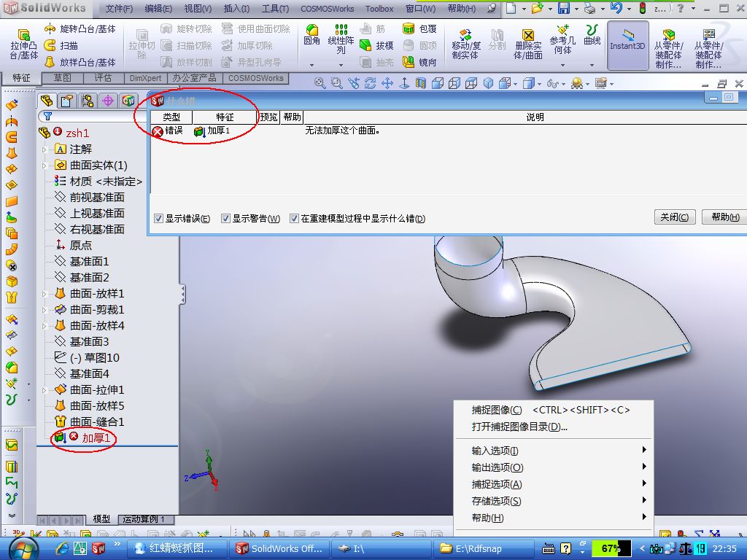Expand the 曲面-放样1 feature node
747x560 pixels.
(x=44, y=294)
